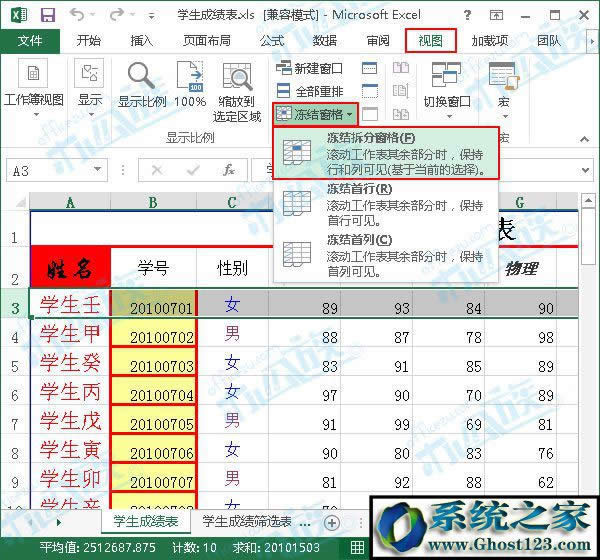Click the hide window icon
600x560 pixels.
(x=369, y=91)
